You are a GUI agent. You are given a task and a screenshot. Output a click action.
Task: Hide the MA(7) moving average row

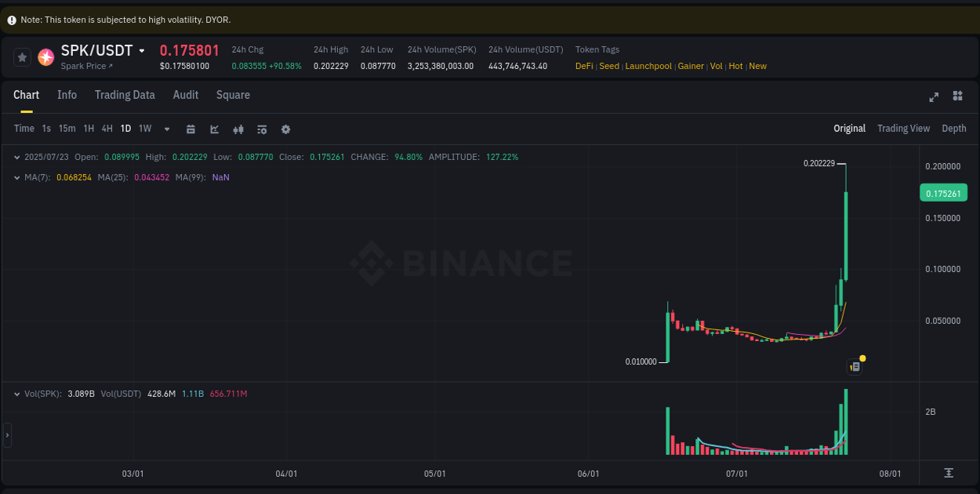[16, 177]
